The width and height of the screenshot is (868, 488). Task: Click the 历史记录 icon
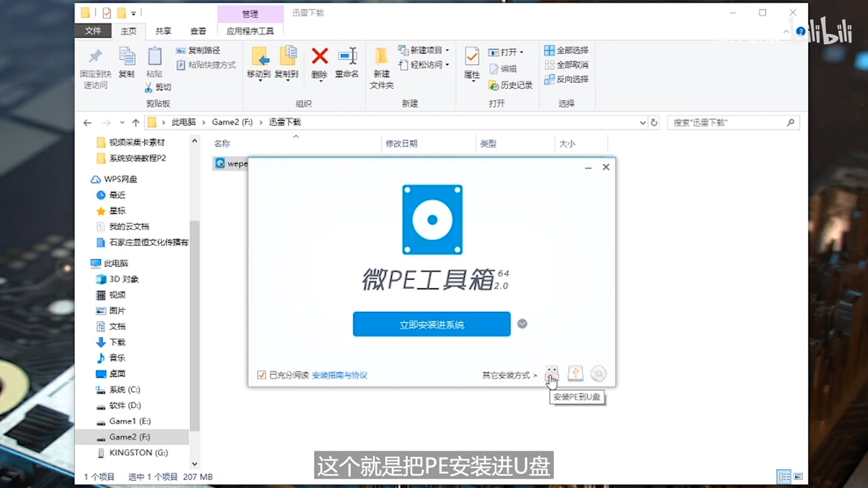tap(494, 85)
